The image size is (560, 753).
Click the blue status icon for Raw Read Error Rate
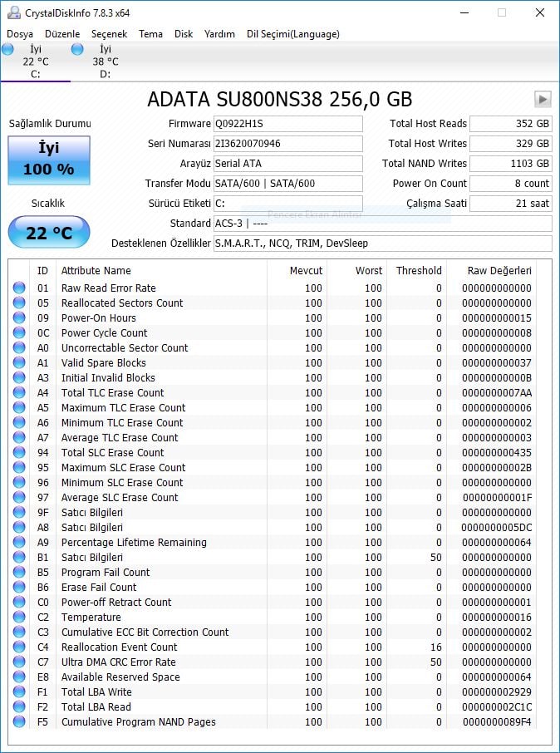pyautogui.click(x=19, y=288)
